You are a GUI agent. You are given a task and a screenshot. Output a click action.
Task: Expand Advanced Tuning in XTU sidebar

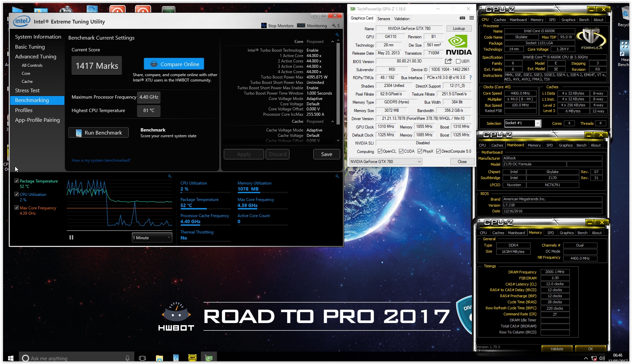(36, 56)
